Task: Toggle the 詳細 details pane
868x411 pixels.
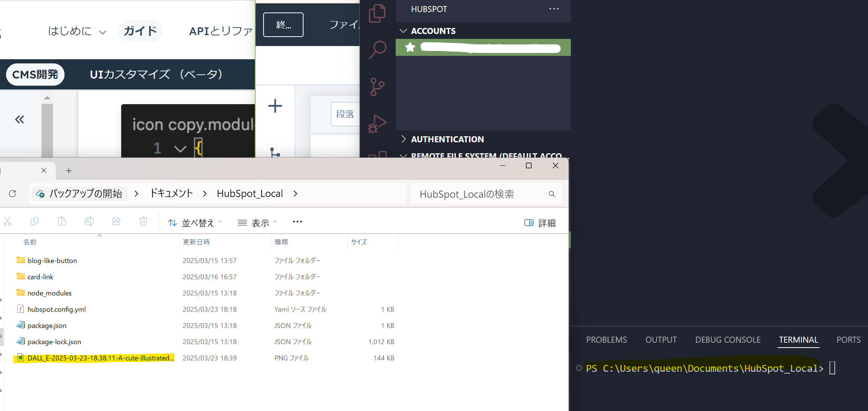Action: tap(539, 223)
